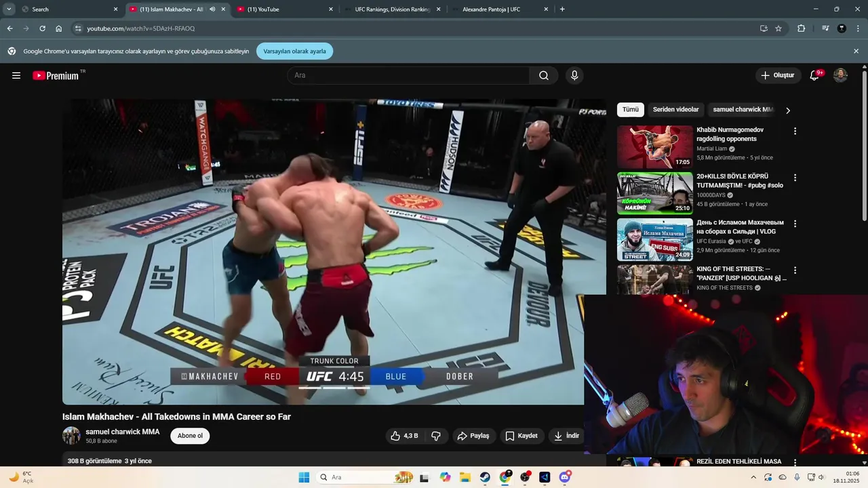Dislike the video with thumbs down
The image size is (868, 488).
coord(436,436)
